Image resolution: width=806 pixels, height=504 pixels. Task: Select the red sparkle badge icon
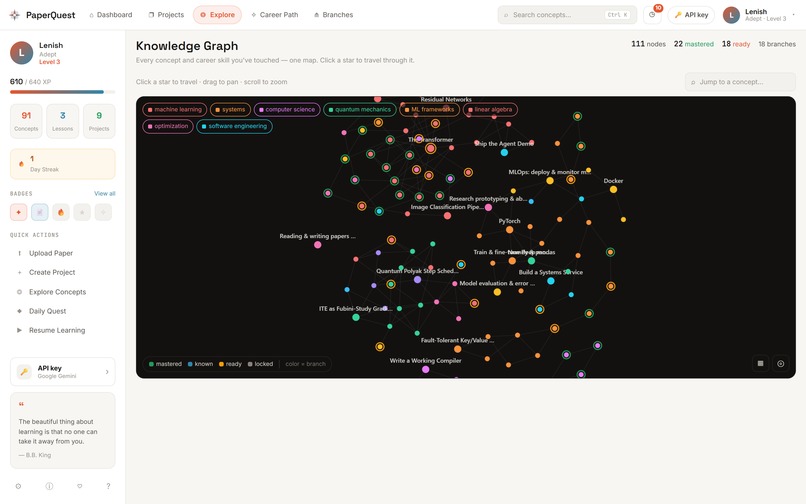[x=19, y=212]
